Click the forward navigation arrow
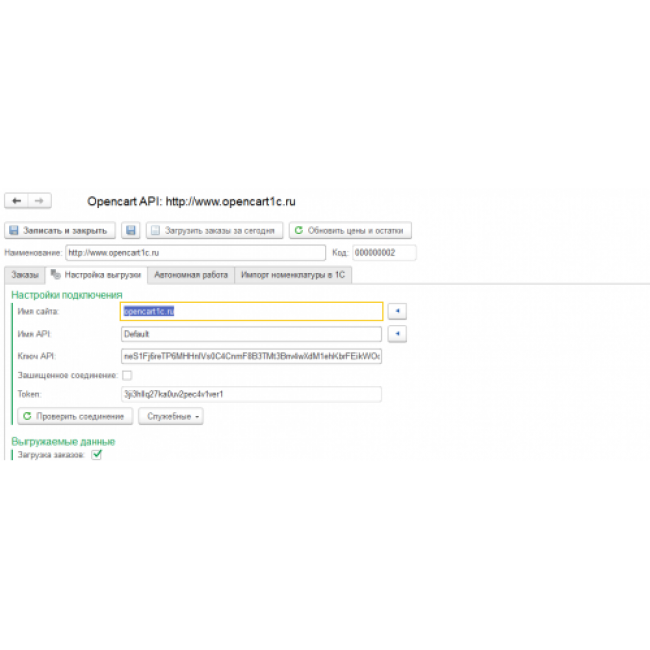The height and width of the screenshot is (650, 650). [x=38, y=201]
